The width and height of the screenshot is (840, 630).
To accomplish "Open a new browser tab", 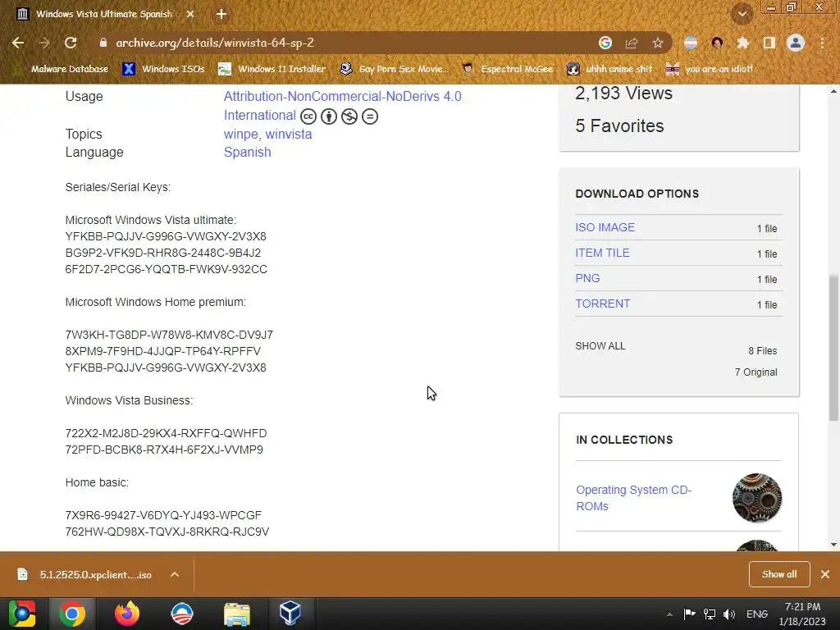I will pos(221,14).
